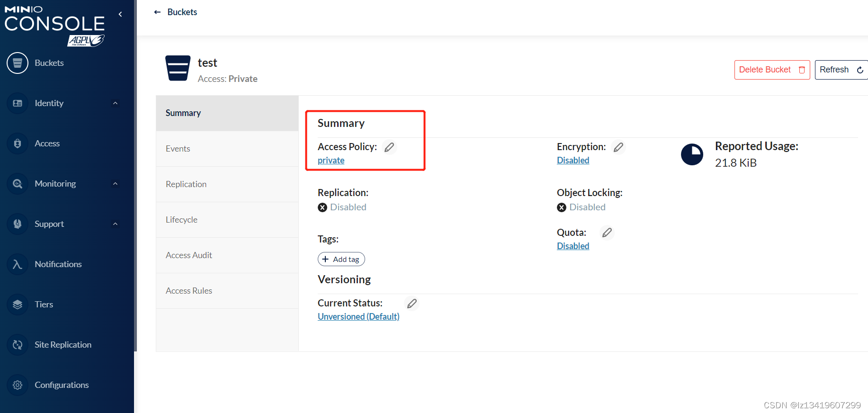Collapse the sidebar with the chevron

tap(120, 14)
